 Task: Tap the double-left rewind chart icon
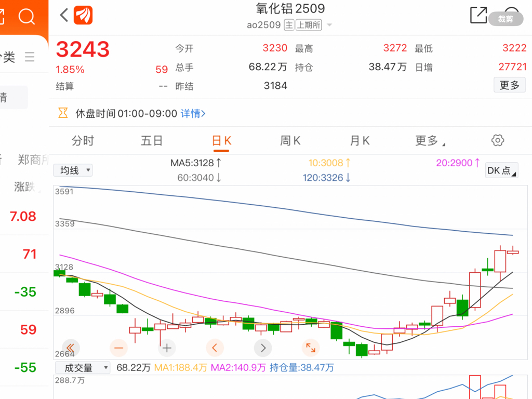tap(71, 348)
